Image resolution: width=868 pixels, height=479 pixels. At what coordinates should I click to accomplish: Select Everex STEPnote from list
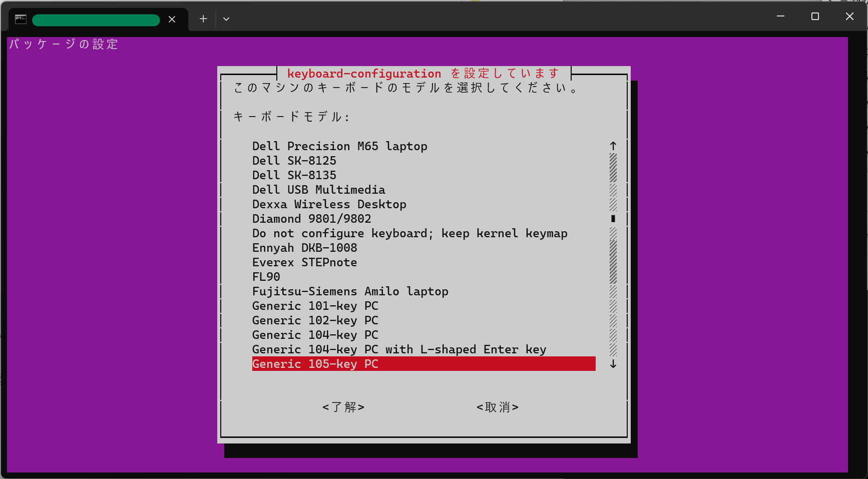pyautogui.click(x=304, y=262)
